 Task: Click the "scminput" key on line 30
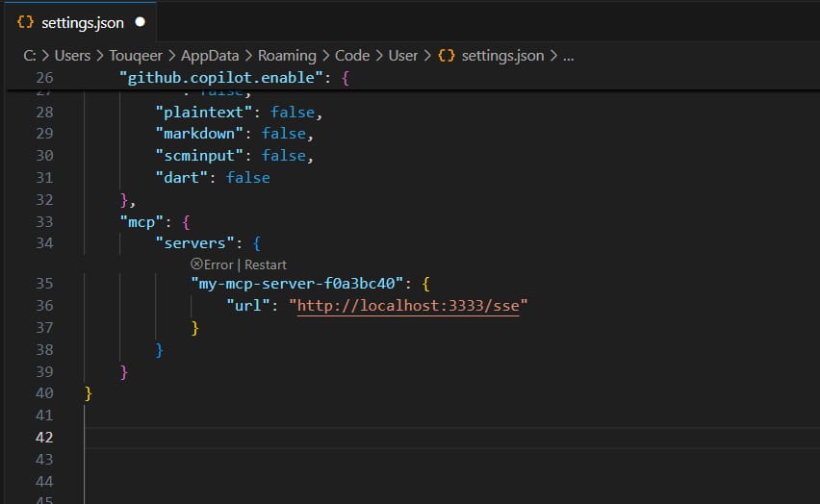(199, 155)
